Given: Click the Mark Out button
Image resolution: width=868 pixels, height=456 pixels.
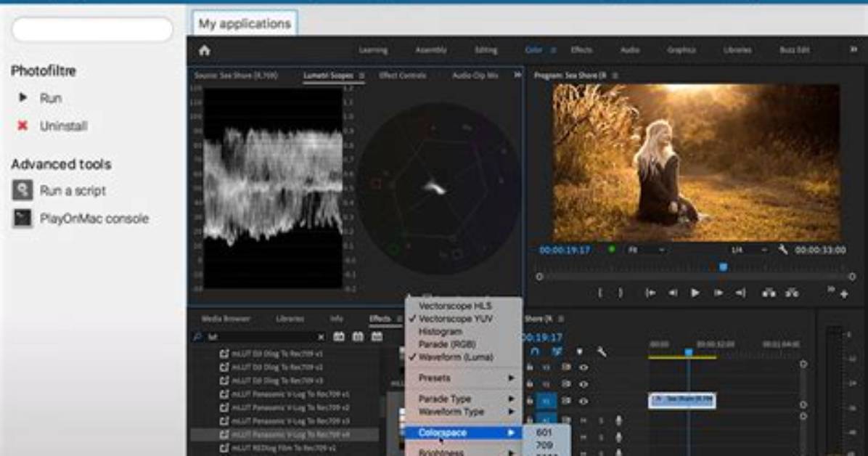Looking at the screenshot, I should point(621,293).
